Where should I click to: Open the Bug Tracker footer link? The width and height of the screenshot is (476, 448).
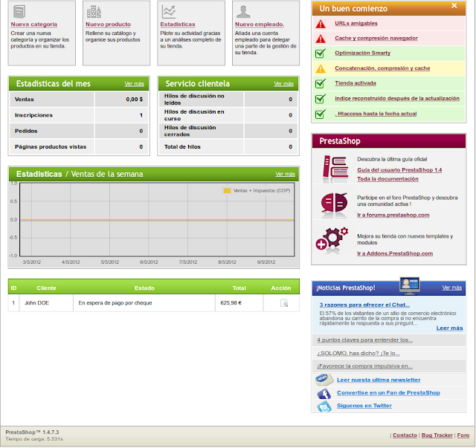[x=437, y=435]
